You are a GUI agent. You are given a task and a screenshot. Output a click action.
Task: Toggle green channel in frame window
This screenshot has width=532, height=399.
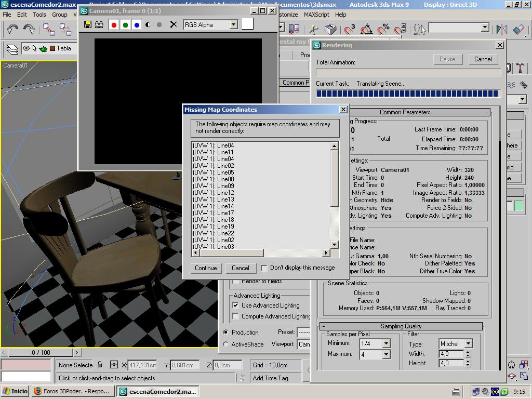point(125,25)
